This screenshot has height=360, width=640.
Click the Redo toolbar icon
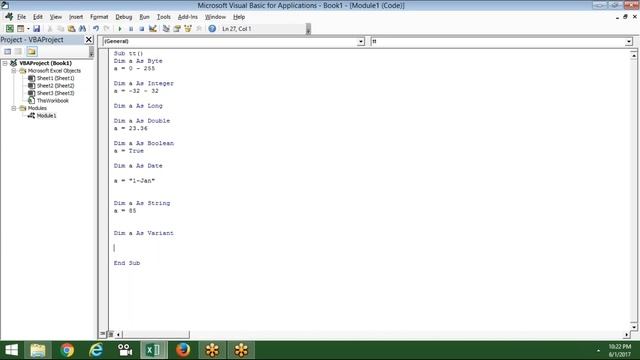[x=107, y=29]
